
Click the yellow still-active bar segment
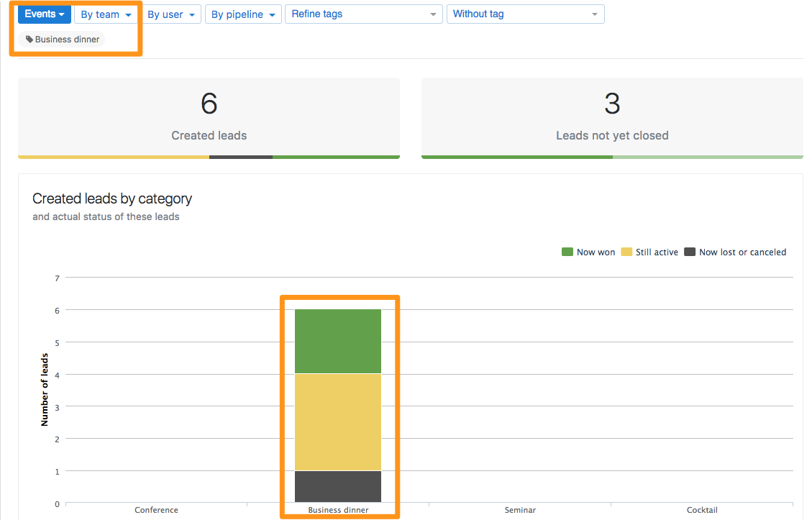[338, 422]
